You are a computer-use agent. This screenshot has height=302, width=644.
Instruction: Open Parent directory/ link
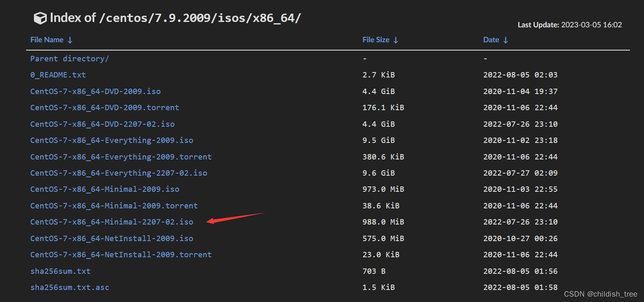[x=70, y=59]
